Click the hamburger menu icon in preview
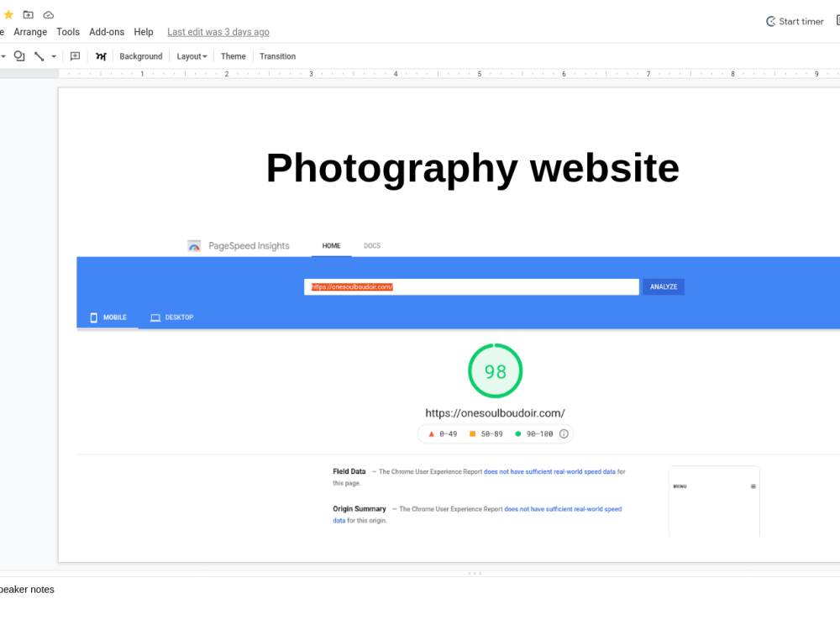Viewport: 840px width, 630px height. click(753, 486)
